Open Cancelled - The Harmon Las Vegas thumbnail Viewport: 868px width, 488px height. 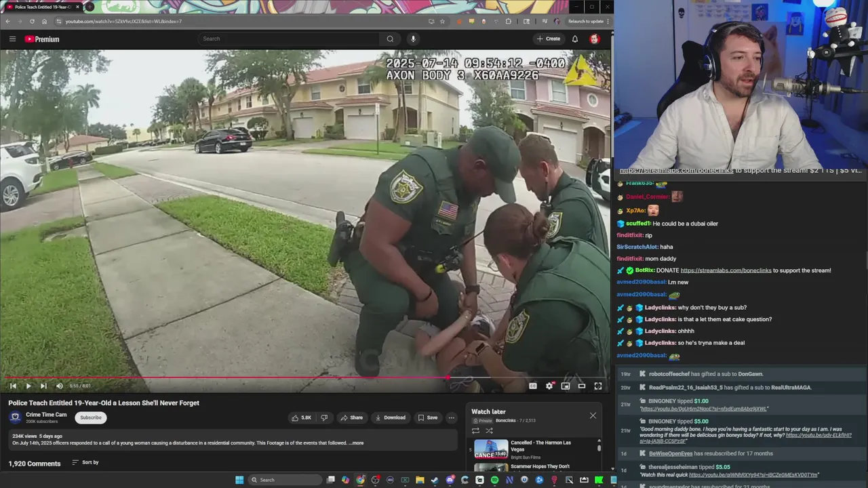(x=491, y=449)
